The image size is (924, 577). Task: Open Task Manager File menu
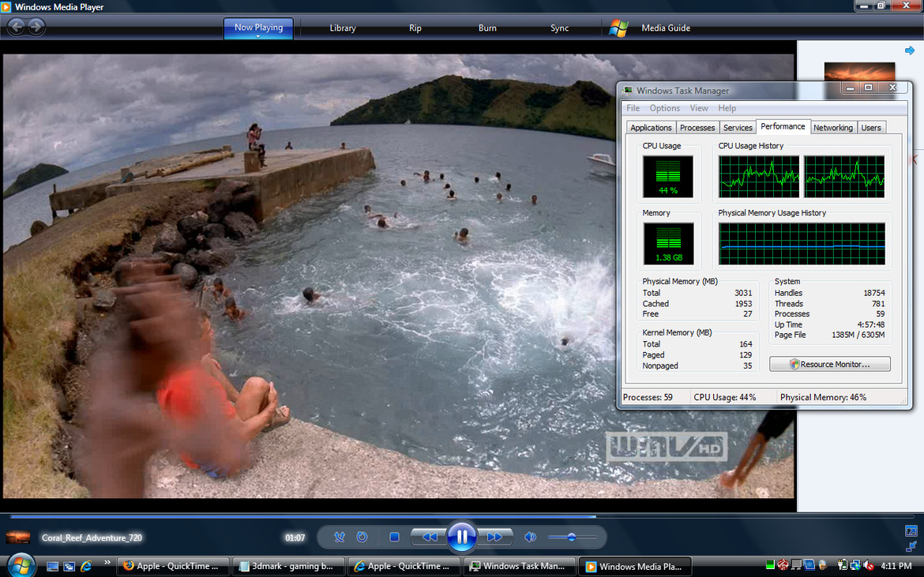pyautogui.click(x=633, y=108)
